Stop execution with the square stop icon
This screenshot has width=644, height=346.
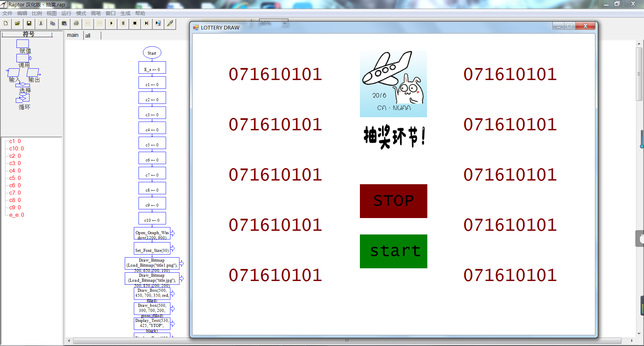(x=135, y=23)
